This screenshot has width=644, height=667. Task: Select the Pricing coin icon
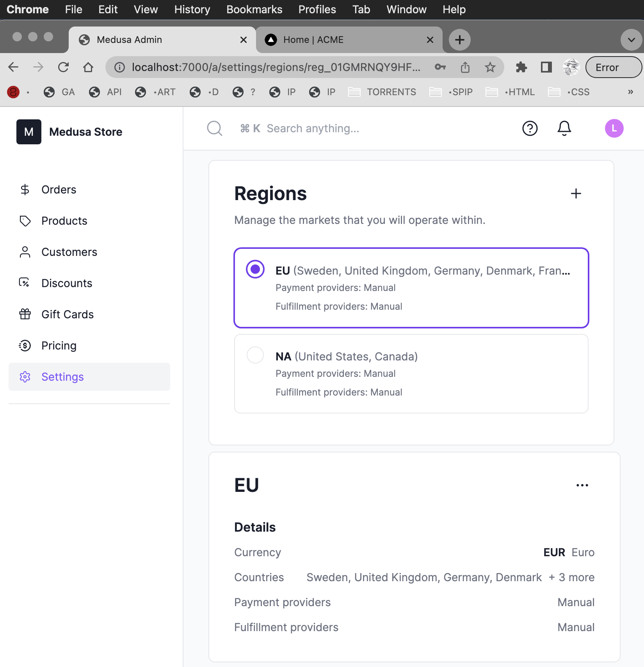(x=25, y=346)
